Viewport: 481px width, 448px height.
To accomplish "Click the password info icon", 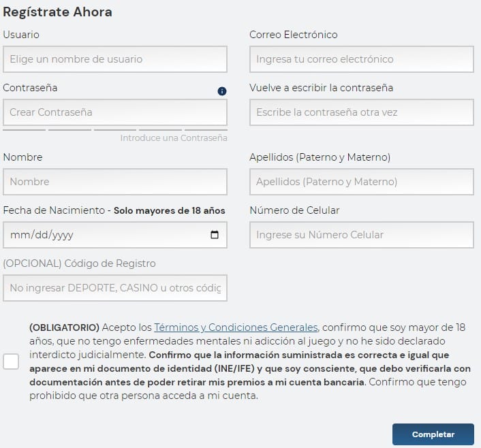I will point(222,91).
